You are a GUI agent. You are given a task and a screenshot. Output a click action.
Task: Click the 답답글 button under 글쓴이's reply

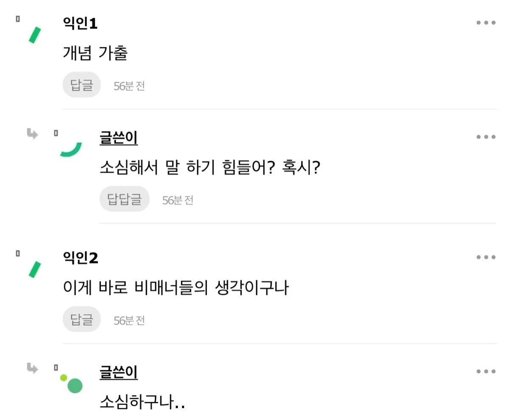point(124,199)
